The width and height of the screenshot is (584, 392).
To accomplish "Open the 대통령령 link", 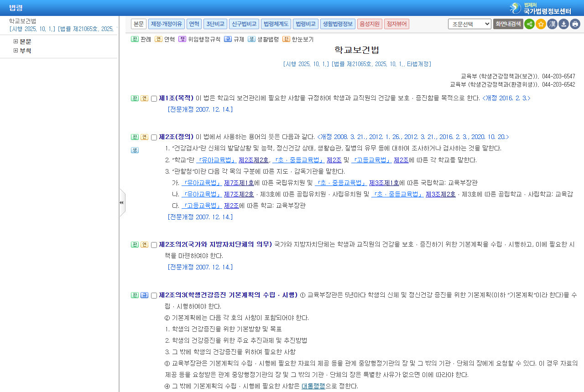I will point(313,386).
